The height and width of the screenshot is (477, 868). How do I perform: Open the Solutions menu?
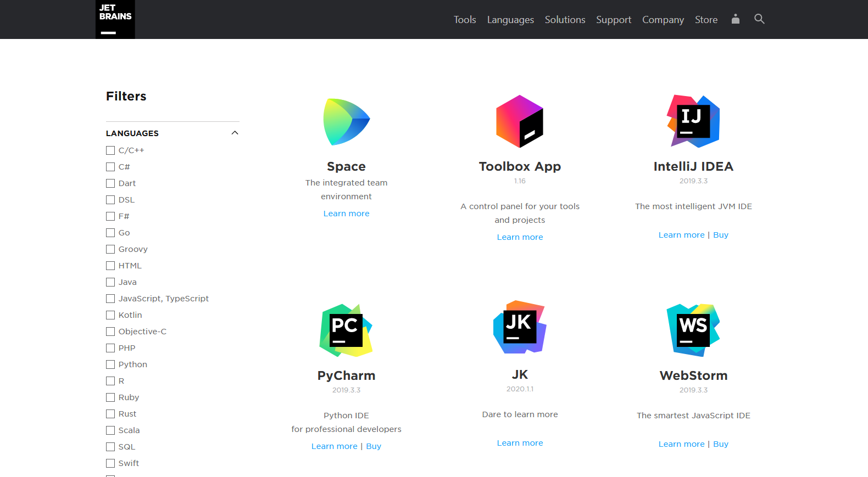[x=565, y=20]
